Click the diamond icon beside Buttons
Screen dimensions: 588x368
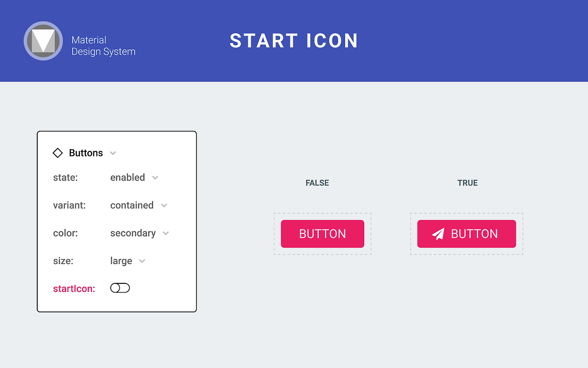[57, 153]
